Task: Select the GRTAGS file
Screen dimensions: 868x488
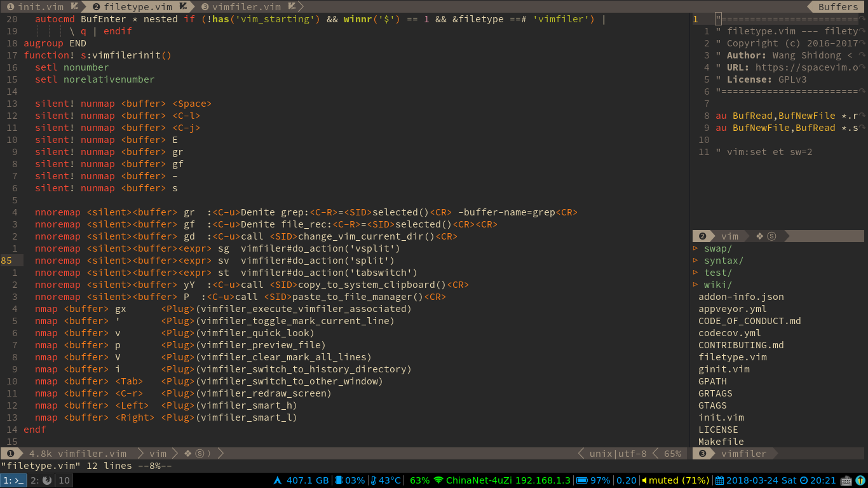Action: (715, 393)
